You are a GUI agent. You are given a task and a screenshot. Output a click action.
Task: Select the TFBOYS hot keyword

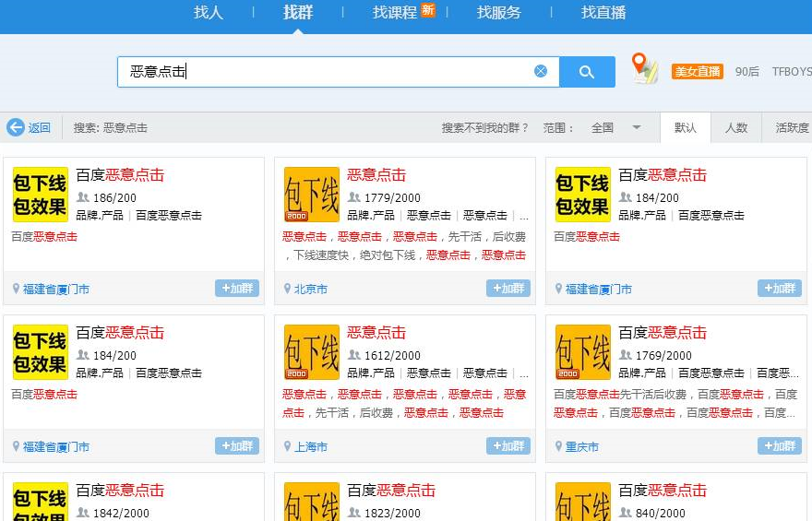(792, 72)
